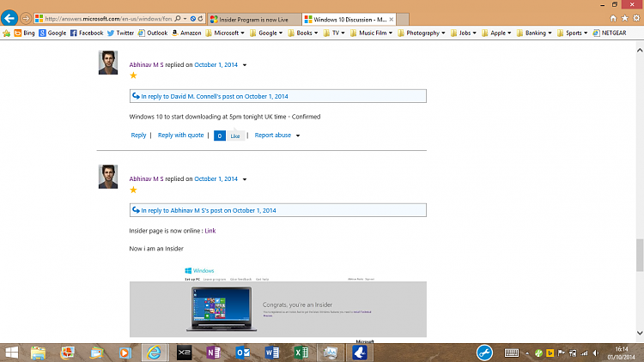Expand the Books favorites folder
The image size is (644, 362).
(x=303, y=33)
